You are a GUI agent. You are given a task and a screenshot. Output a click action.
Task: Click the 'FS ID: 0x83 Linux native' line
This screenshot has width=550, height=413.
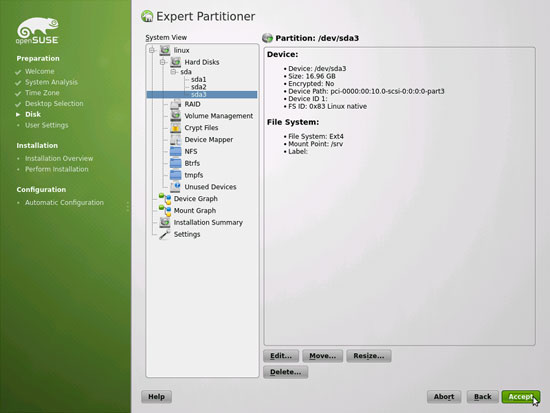pos(328,106)
